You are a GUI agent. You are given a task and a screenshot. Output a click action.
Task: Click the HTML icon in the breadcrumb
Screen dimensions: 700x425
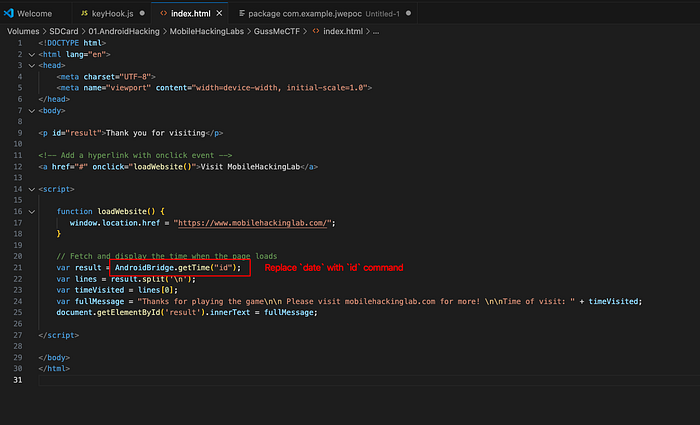(316, 31)
